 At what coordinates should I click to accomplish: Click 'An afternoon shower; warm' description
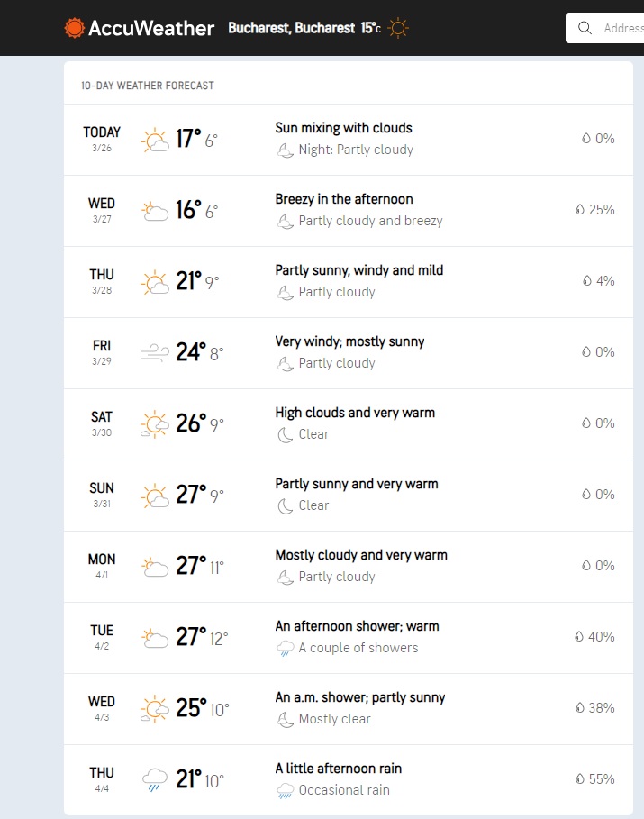tap(357, 626)
